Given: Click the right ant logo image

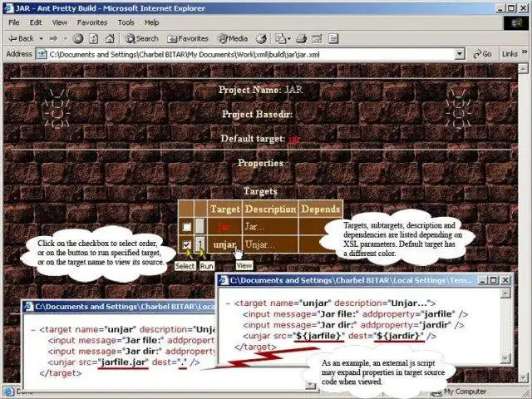Looking at the screenshot, I should [458, 108].
